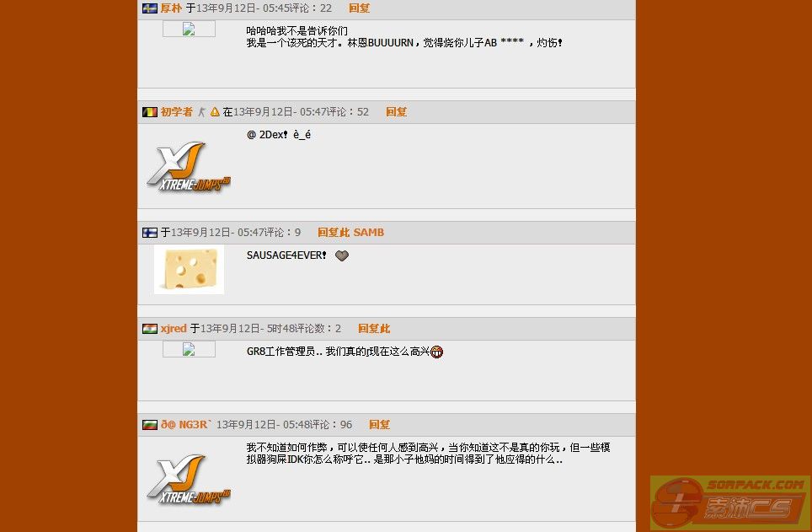
Task: Click the Indian flag beside xjred
Action: (150, 329)
